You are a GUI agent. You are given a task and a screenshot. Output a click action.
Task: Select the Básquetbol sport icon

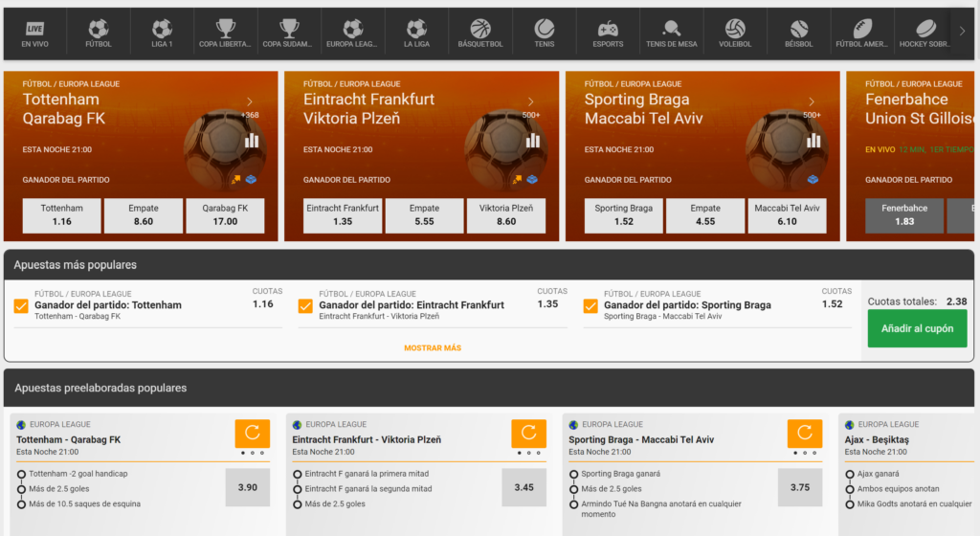click(480, 34)
